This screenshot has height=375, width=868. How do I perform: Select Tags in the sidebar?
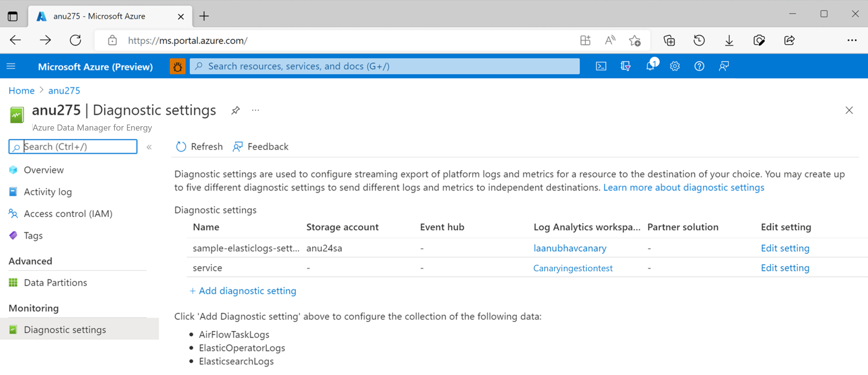click(x=33, y=235)
